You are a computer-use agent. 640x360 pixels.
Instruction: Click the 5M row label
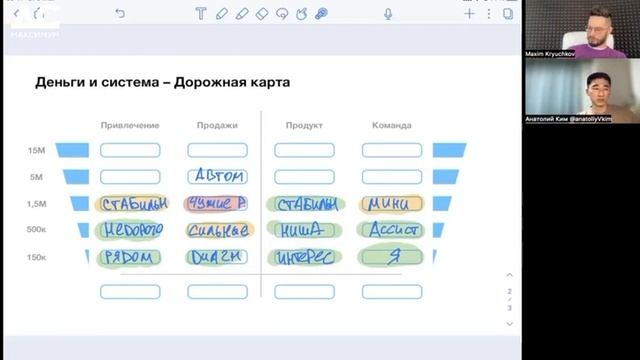[x=36, y=177]
